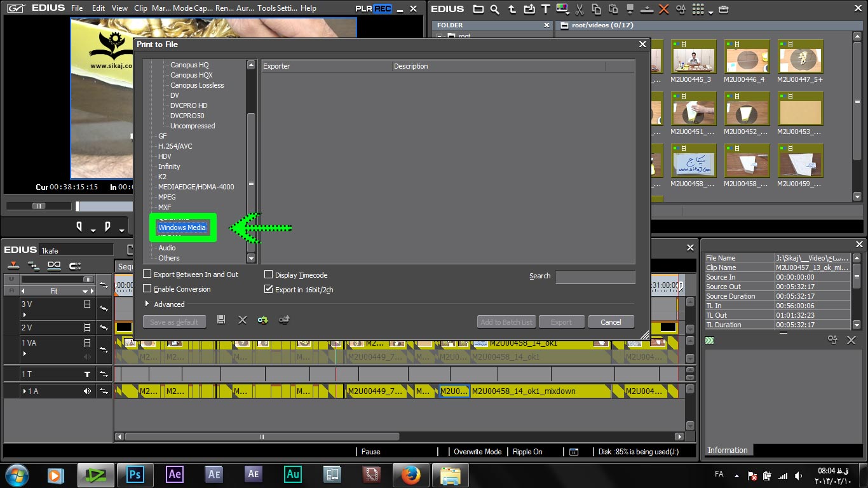Click the 1 T track title icon

point(88,374)
